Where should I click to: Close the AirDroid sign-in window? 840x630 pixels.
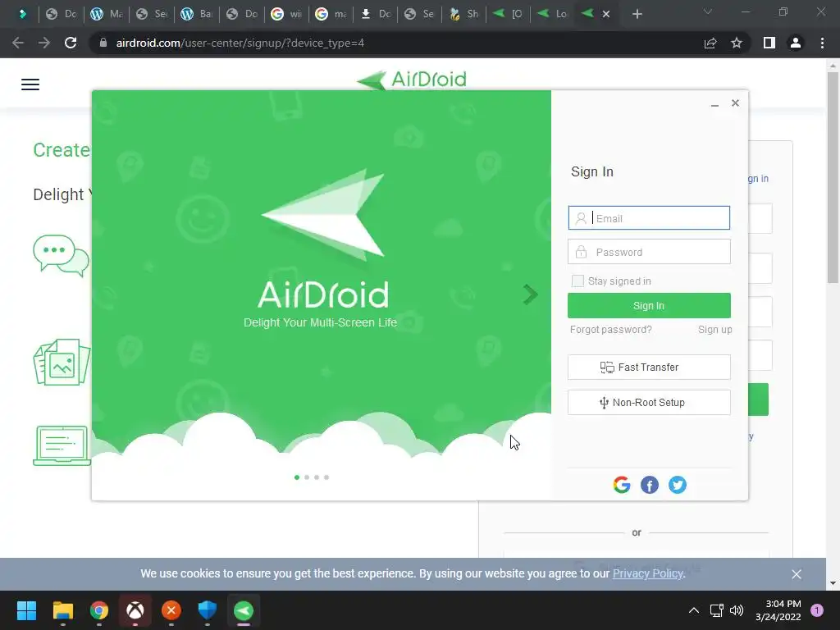(x=735, y=103)
